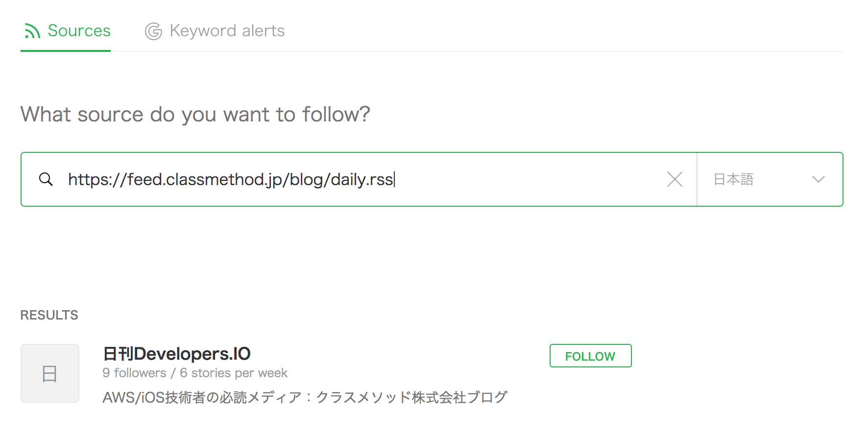Click the AWS/iOS feed description text
Image resolution: width=868 pixels, height=436 pixels.
[305, 397]
